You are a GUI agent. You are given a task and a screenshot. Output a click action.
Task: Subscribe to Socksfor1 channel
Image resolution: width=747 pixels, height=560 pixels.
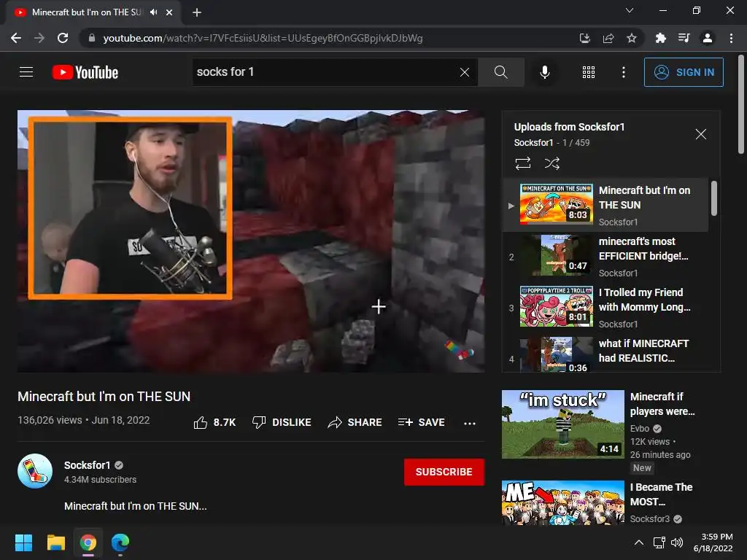(444, 472)
